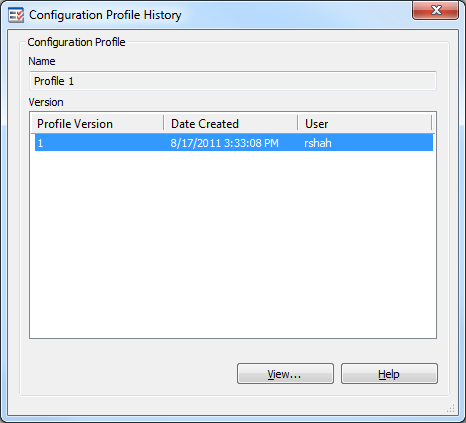Click the Name label above the text field
Viewport: 466px width, 423px height.
[42, 61]
